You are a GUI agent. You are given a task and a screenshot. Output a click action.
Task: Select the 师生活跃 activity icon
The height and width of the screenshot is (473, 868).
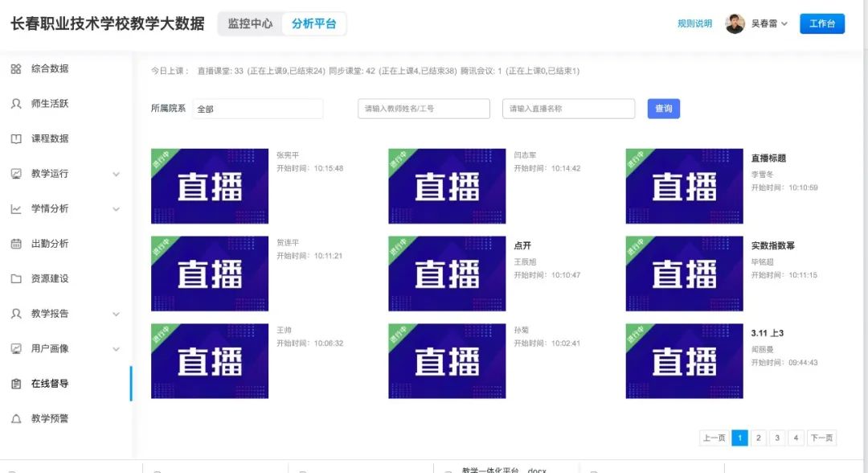point(16,104)
